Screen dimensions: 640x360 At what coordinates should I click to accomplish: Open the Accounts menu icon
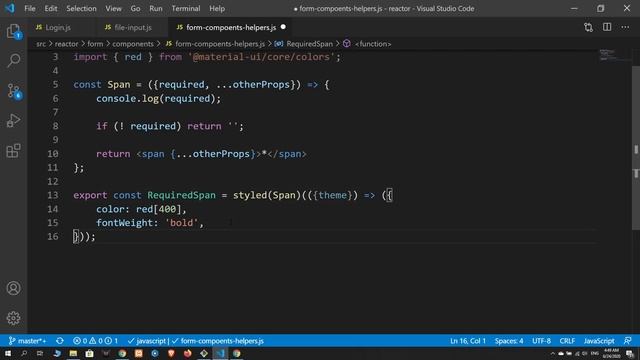click(x=13, y=288)
